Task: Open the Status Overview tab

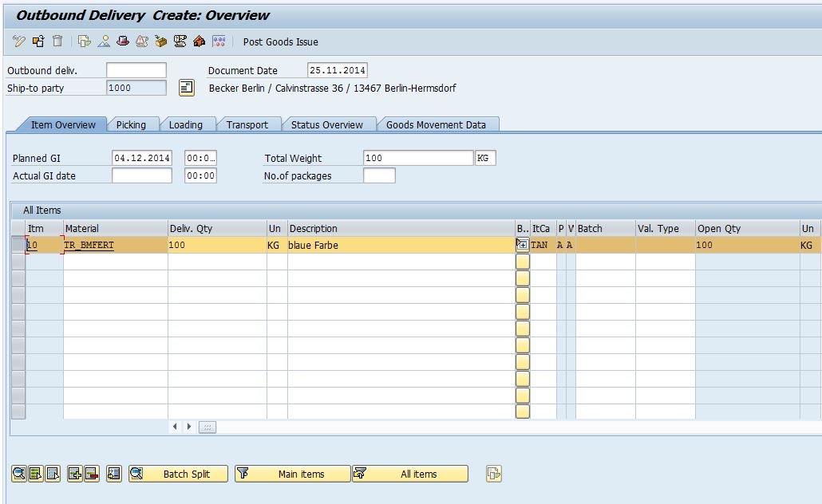Action: pyautogui.click(x=327, y=124)
